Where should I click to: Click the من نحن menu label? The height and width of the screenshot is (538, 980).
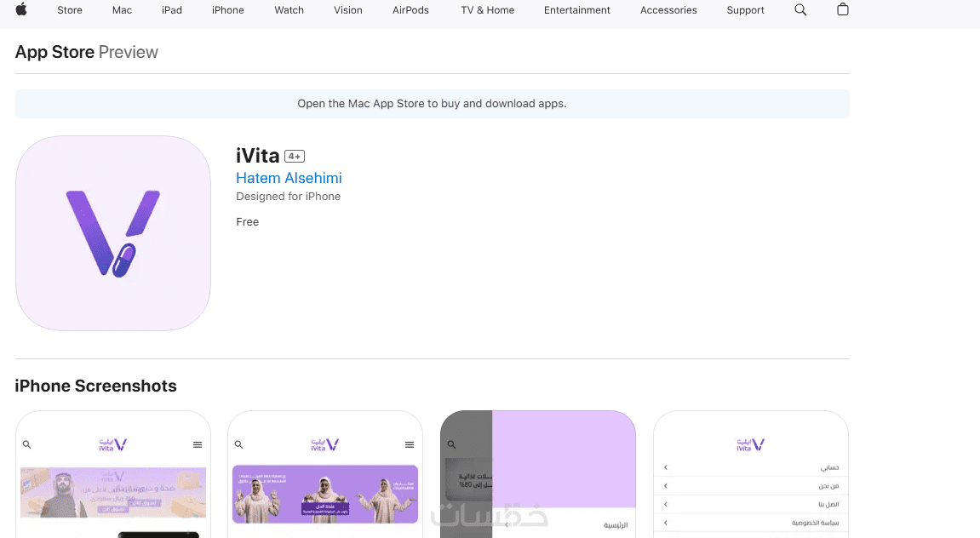coord(828,485)
